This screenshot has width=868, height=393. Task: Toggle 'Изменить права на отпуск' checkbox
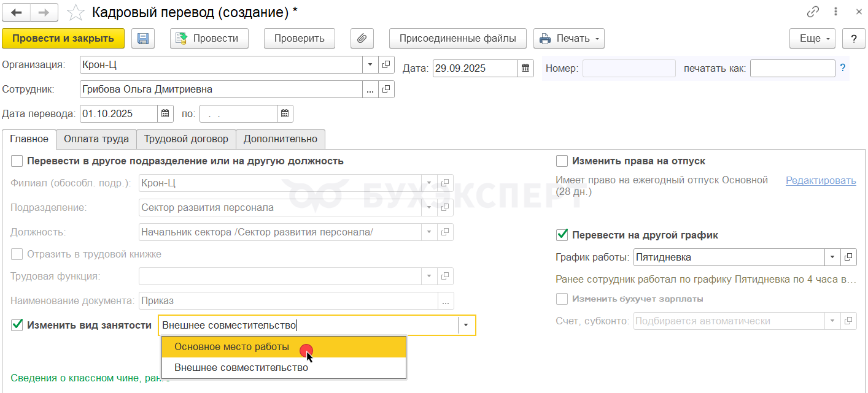click(562, 161)
